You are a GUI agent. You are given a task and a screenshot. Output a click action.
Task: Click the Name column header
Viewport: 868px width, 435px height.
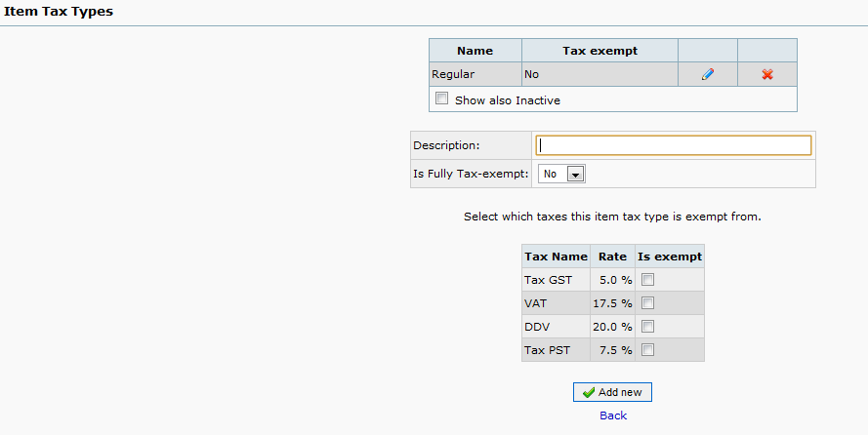475,51
